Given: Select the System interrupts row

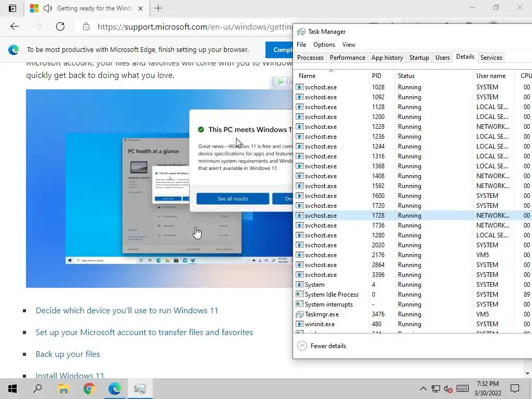Looking at the screenshot, I should coord(413,304).
